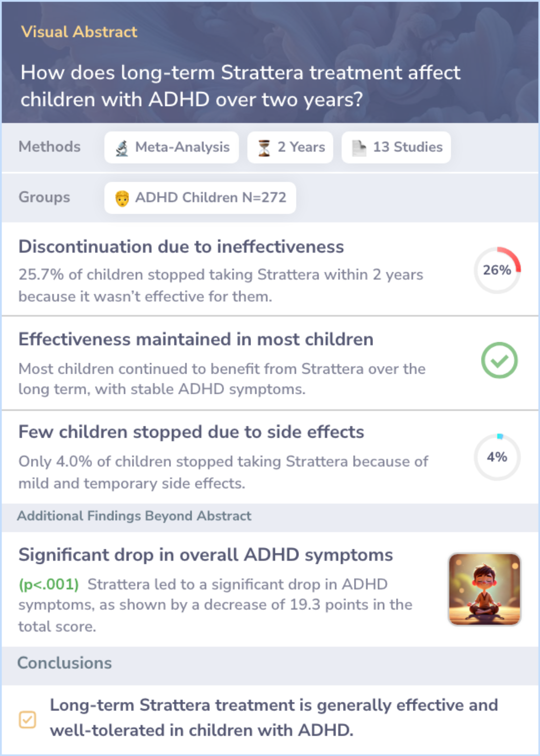Open the Effectiveness maintained in most children heading
The image size is (540, 756).
(x=196, y=339)
